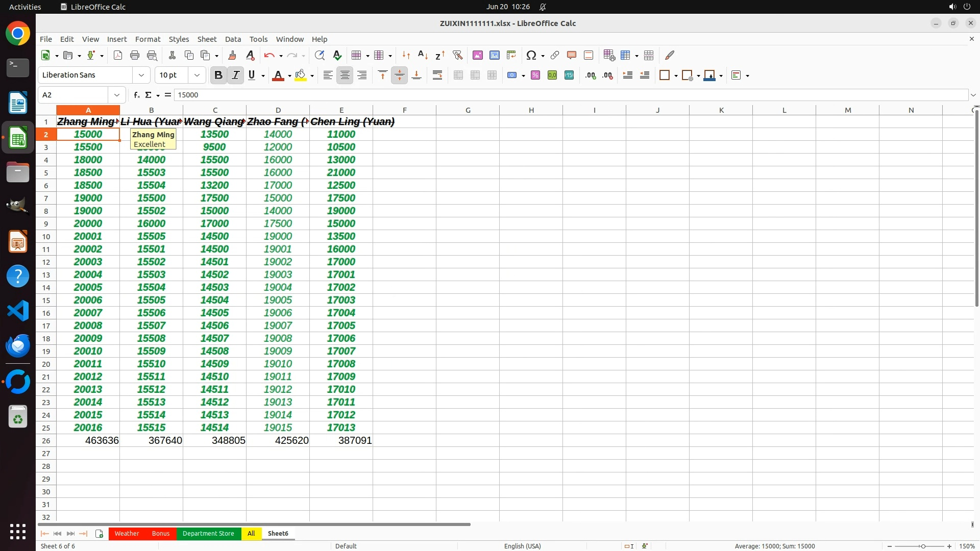Open the font size dropdown

(x=197, y=75)
